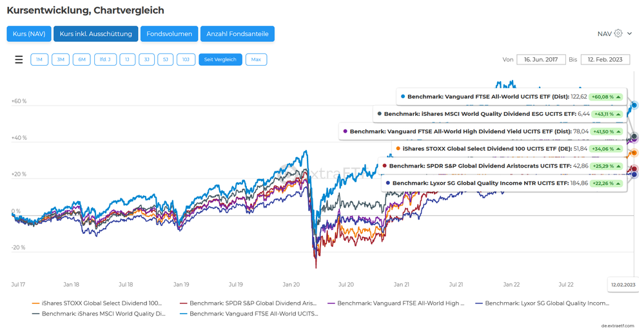Select Seit Vergleich time range
The image size is (644, 333).
(x=220, y=59)
